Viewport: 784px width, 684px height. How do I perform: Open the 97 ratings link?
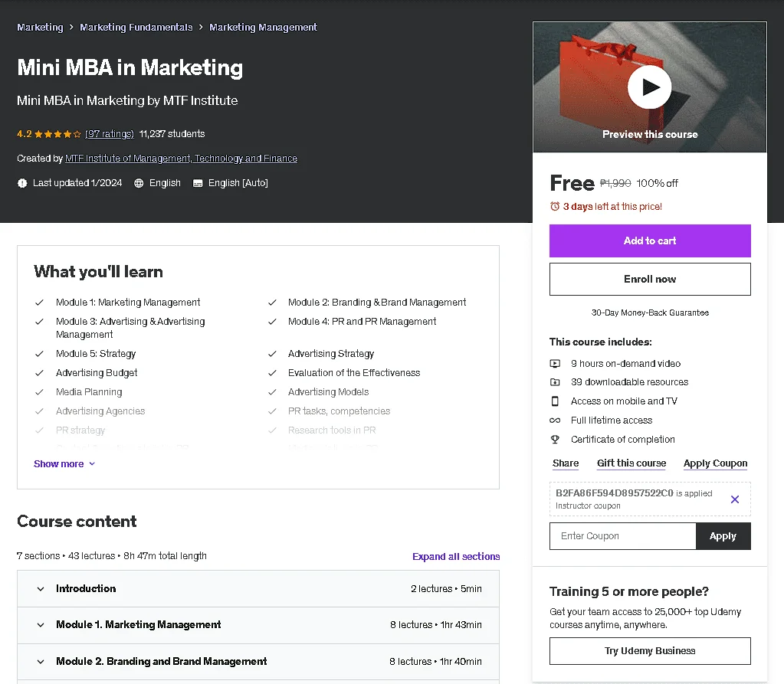[x=110, y=134]
